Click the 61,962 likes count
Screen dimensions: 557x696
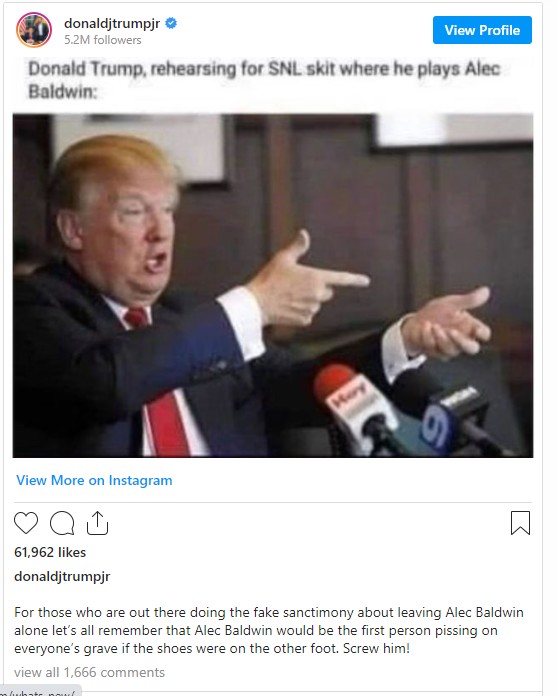(x=50, y=552)
